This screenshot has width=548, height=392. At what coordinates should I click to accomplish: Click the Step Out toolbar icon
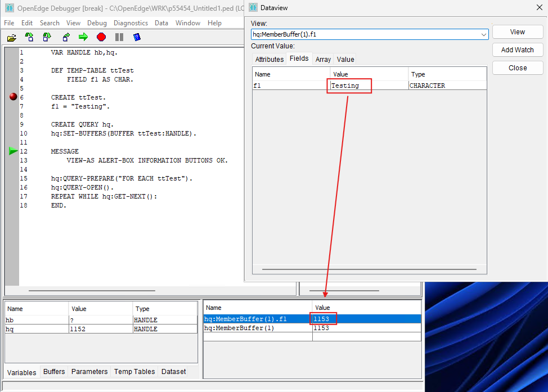(x=66, y=37)
